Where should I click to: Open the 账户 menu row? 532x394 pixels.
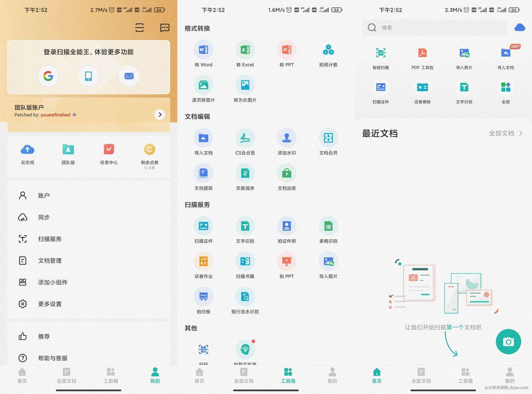tap(89, 196)
